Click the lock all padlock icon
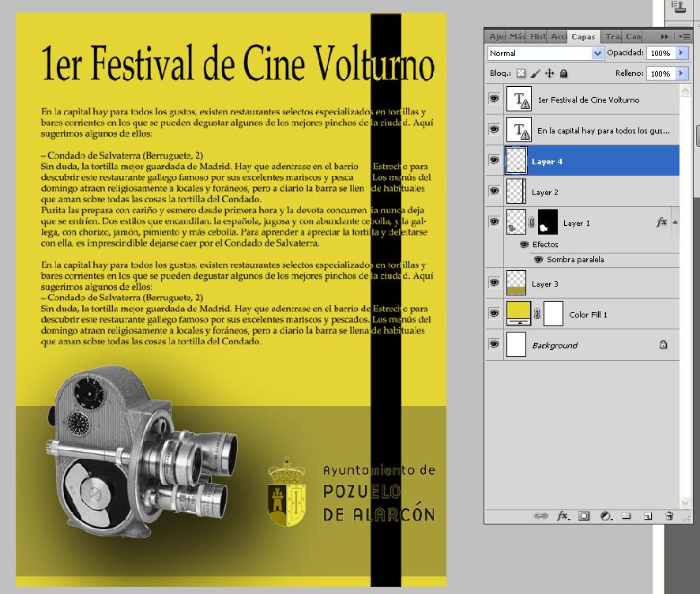Image resolution: width=700 pixels, height=594 pixels. coord(563,73)
